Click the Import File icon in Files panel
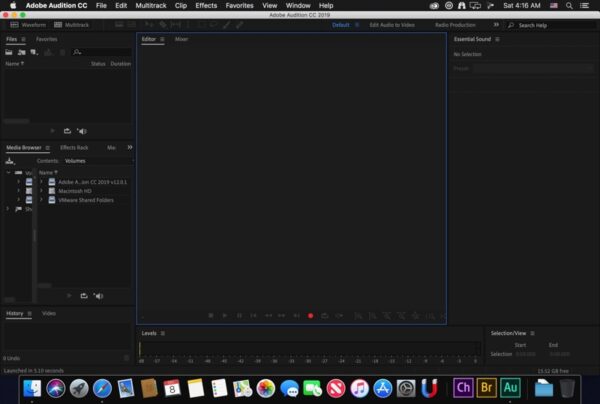This screenshot has width=600, height=404. pos(21,52)
